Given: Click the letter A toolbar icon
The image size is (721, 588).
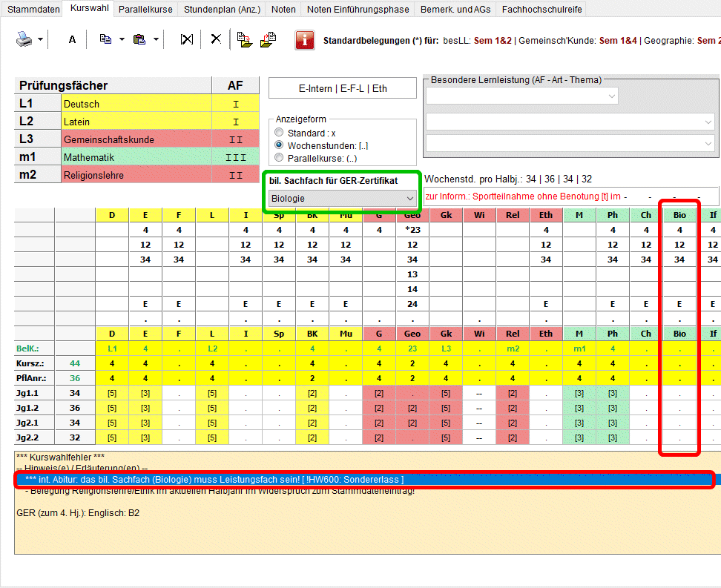Looking at the screenshot, I should (72, 39).
